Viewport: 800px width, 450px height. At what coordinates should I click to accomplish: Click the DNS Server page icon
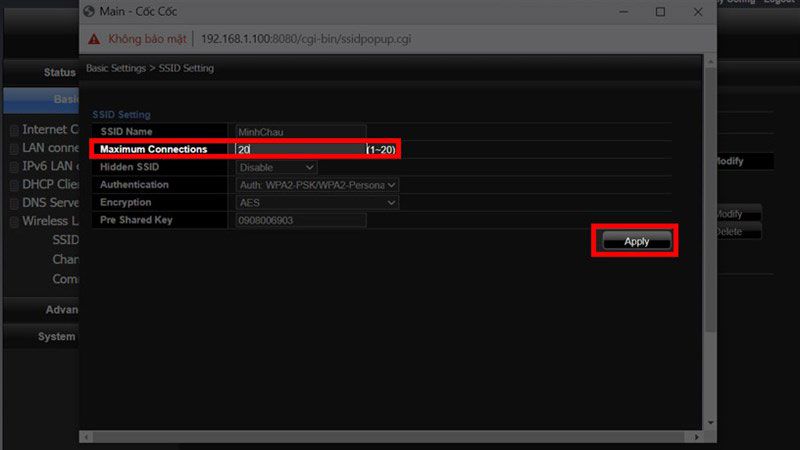point(14,204)
